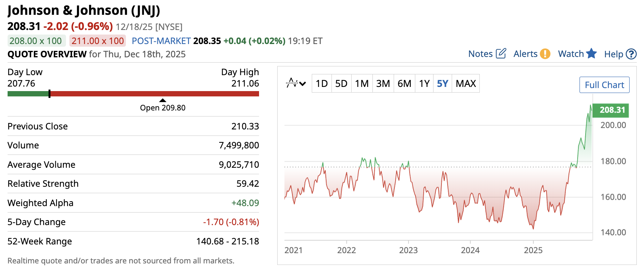Image resolution: width=644 pixels, height=271 pixels.
Task: Show the 6M chart period
Action: click(x=404, y=84)
